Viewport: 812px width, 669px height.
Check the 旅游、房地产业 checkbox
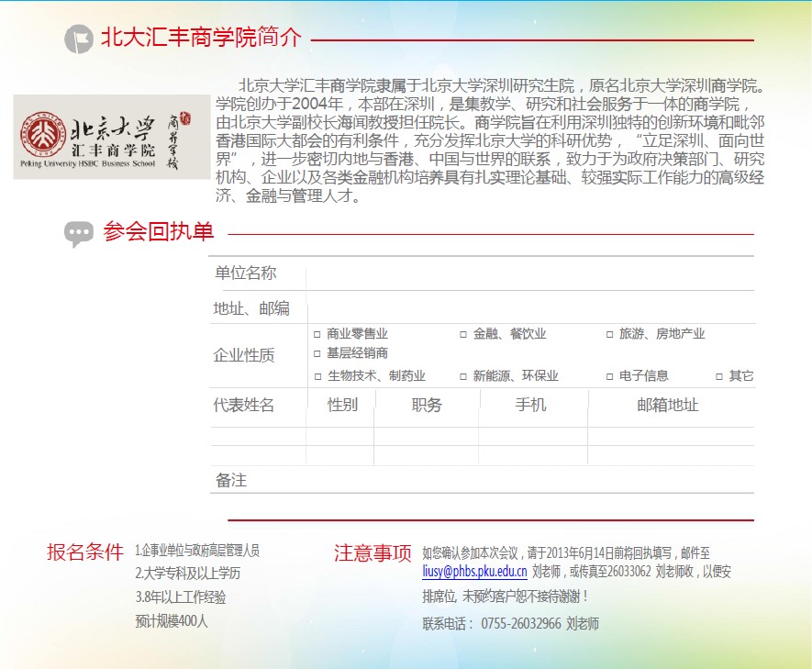pos(610,334)
